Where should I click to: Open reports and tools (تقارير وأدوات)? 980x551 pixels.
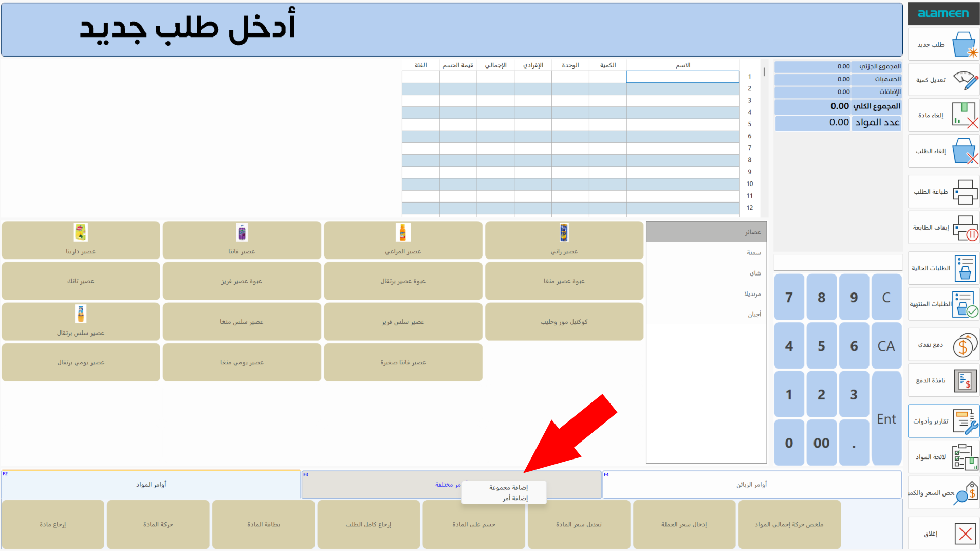943,420
